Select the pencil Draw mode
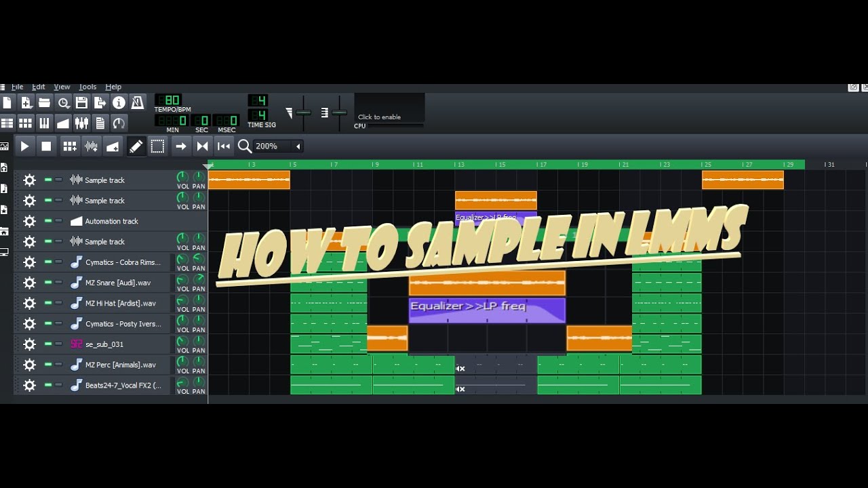 (136, 146)
